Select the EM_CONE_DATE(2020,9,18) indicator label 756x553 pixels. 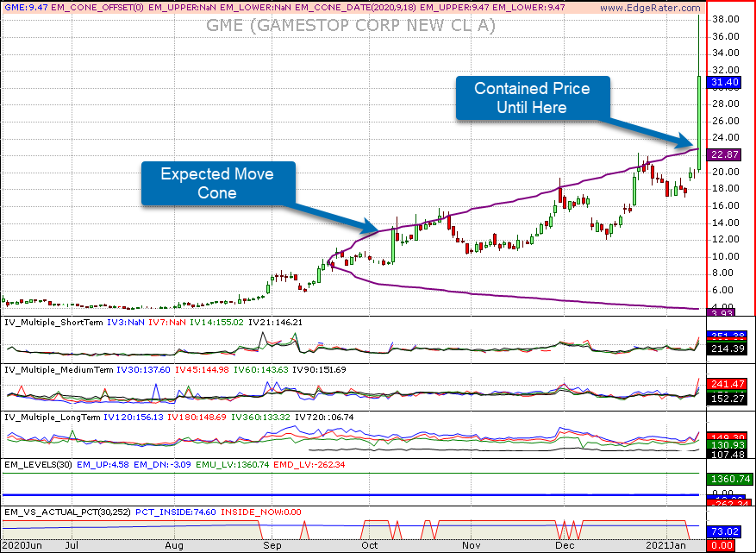(355, 8)
